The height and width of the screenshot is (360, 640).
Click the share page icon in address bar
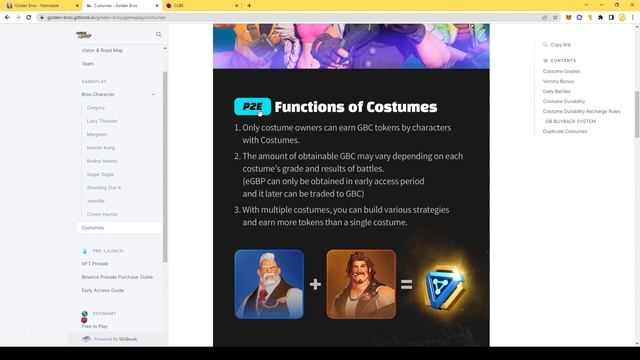tap(544, 18)
